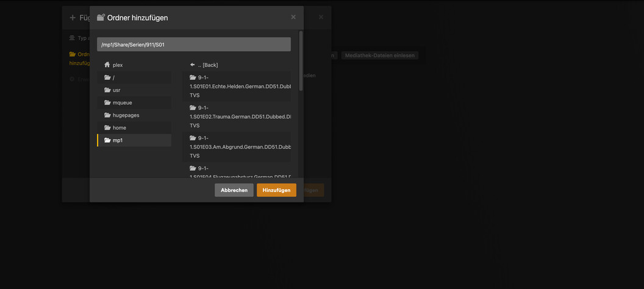Viewport: 644px width, 289px height.
Task: Select the mp1 folder
Action: tap(134, 140)
